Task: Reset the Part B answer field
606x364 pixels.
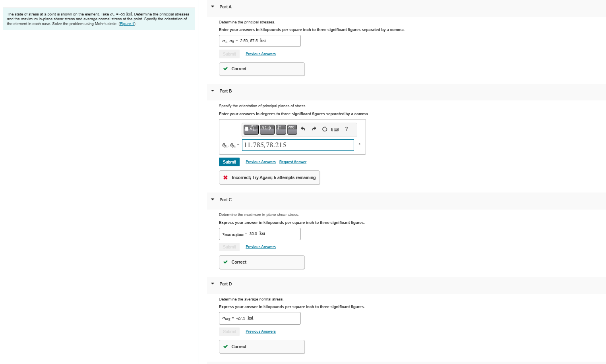Action: click(x=325, y=129)
